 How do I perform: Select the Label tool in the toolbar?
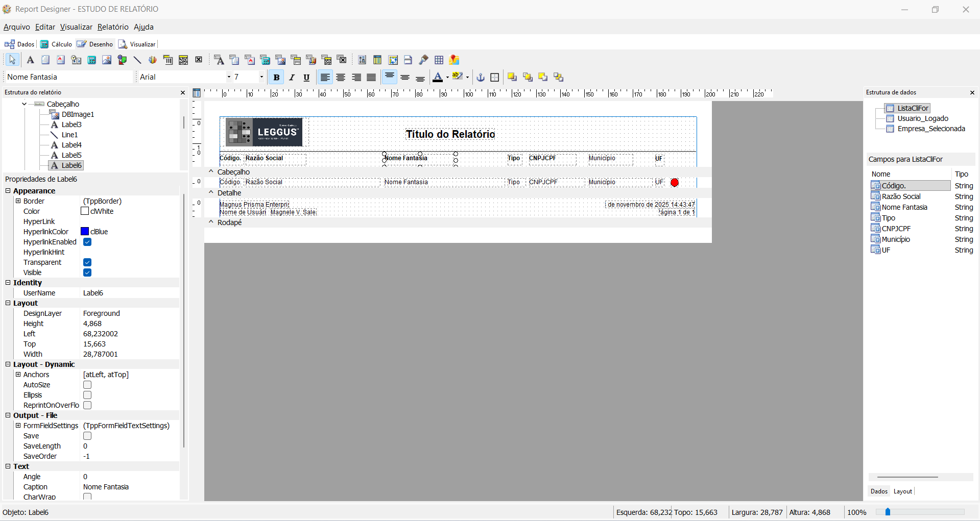click(30, 60)
